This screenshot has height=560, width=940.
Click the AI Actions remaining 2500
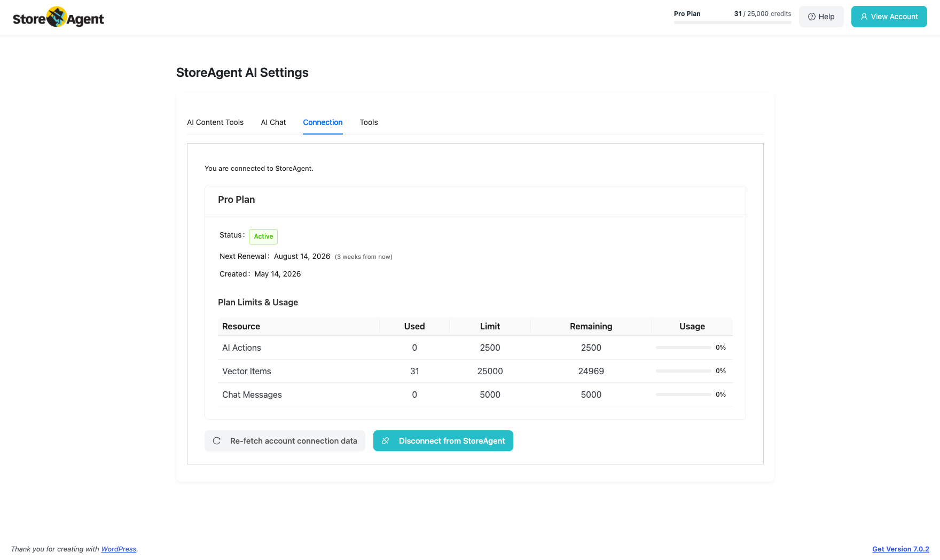click(591, 348)
